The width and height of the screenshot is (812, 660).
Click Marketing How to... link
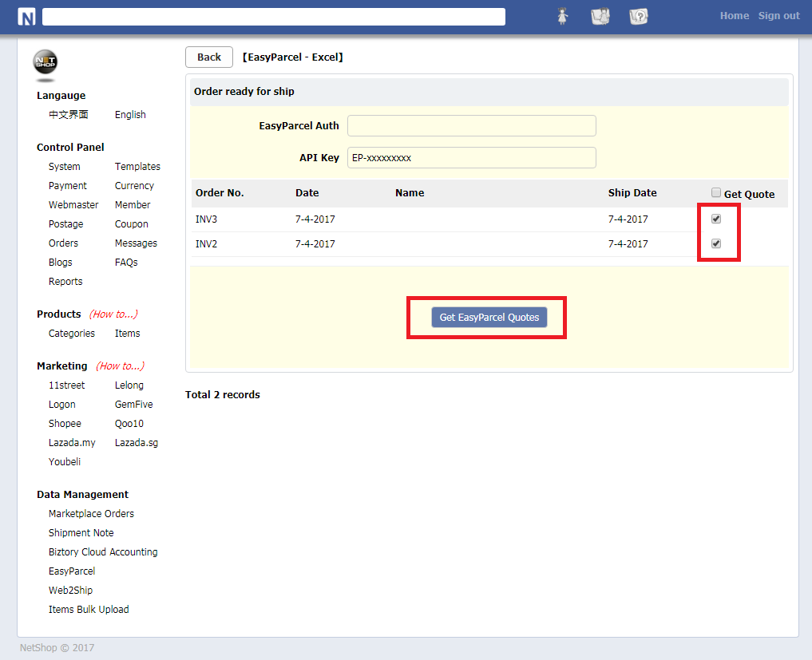120,366
